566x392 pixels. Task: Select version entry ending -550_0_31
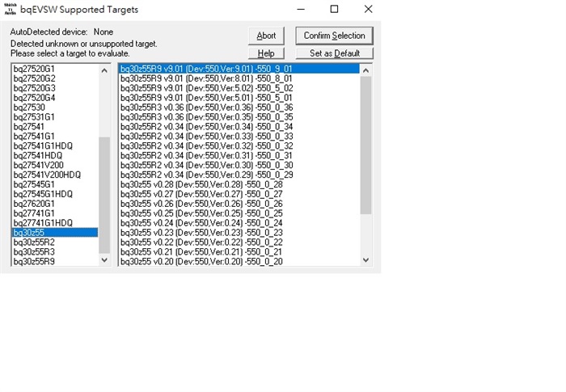coord(239,155)
